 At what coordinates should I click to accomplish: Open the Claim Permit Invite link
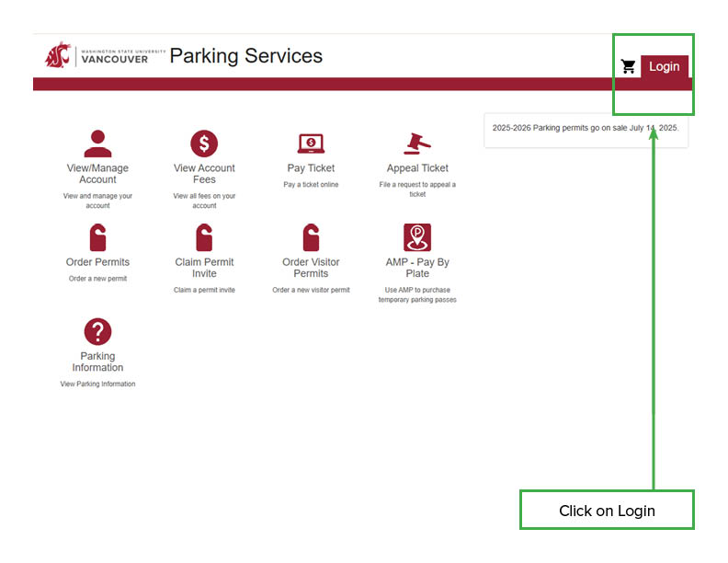pos(204,268)
